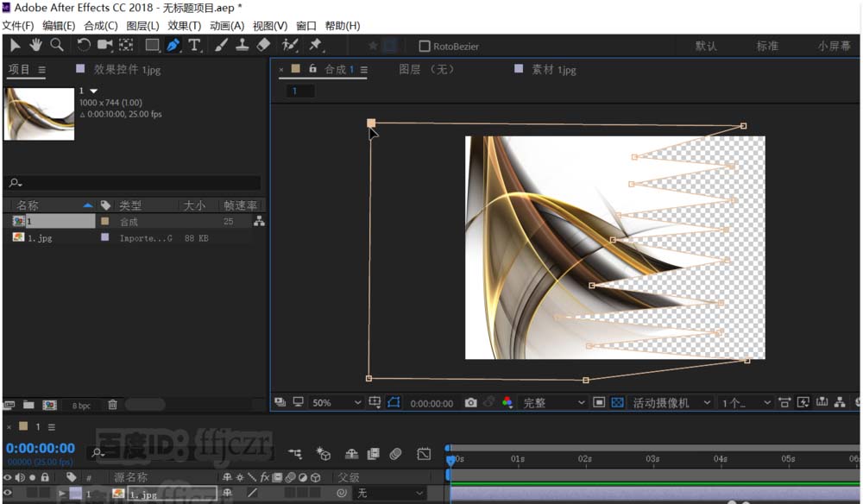The image size is (863, 504).
Task: Select the Rotation tool
Action: click(84, 45)
